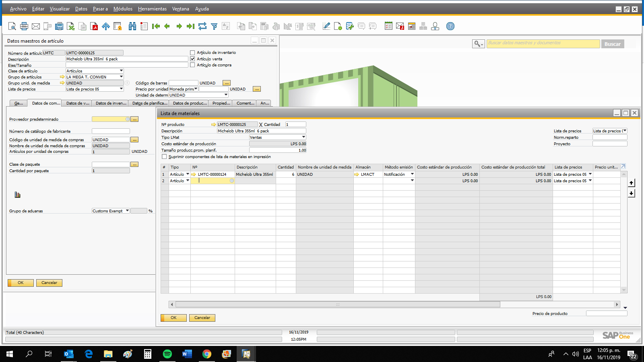Open the query/database tools icon
This screenshot has width=644, height=362.
click(x=350, y=26)
